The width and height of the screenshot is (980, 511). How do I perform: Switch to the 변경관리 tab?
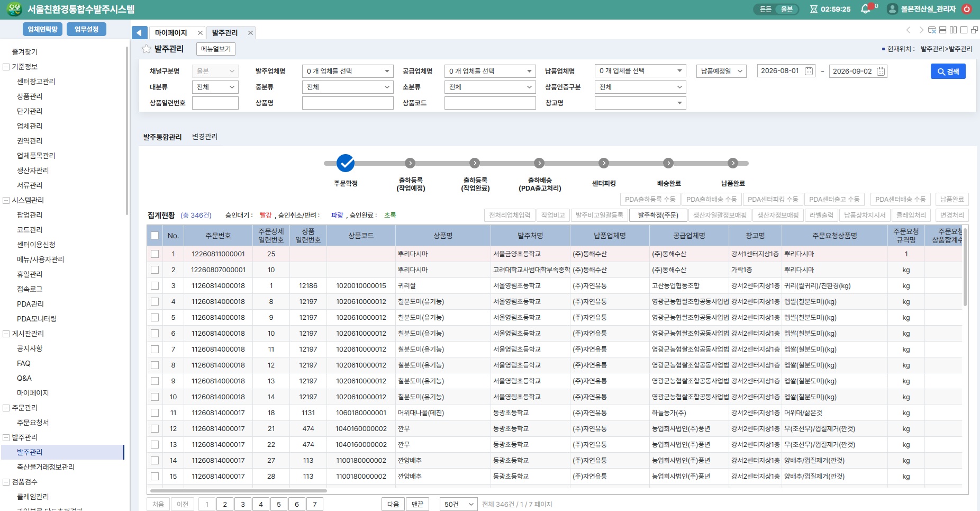[205, 137]
